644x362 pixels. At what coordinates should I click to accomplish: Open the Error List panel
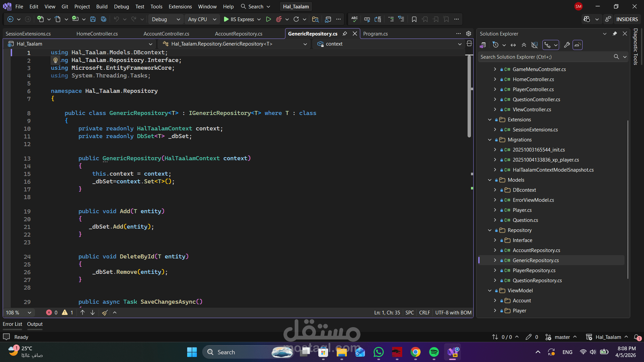(x=12, y=324)
